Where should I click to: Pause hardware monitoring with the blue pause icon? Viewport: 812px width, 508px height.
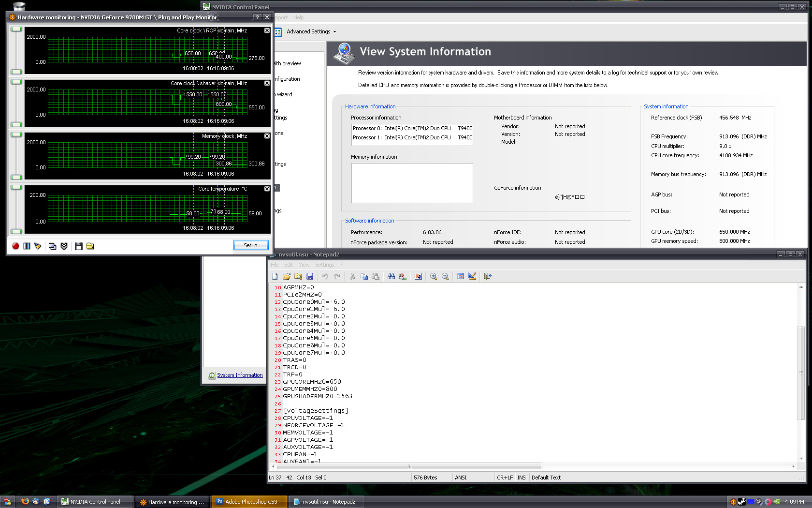click(x=27, y=246)
